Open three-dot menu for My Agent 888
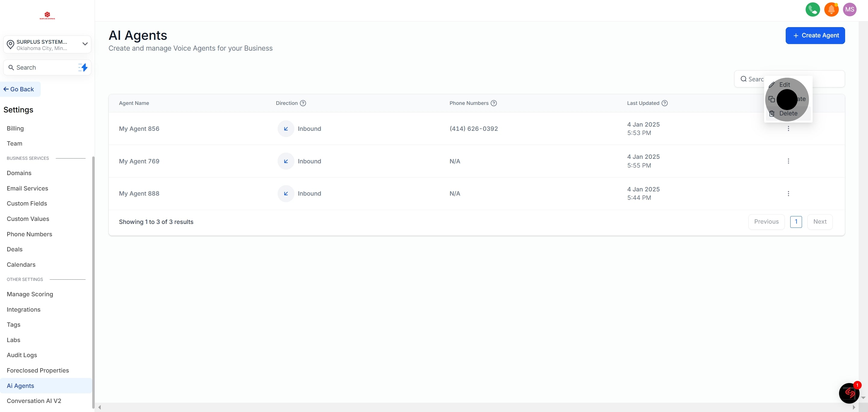 pos(788,193)
